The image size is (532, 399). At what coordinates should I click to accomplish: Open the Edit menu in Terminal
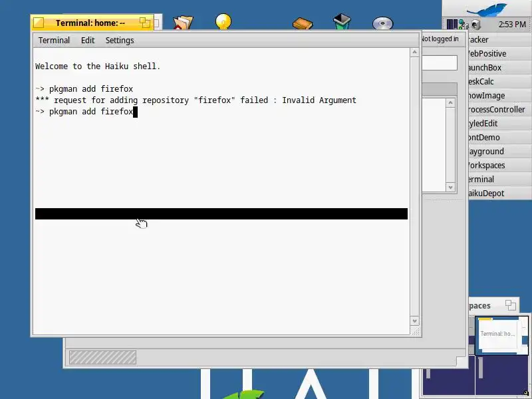(x=88, y=41)
